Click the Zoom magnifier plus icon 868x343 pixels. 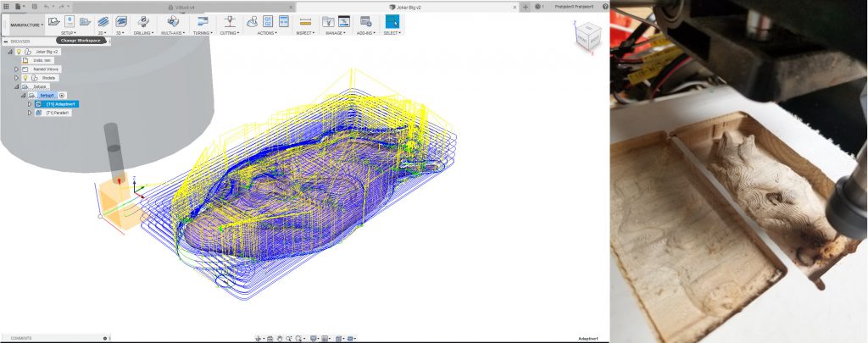click(288, 338)
